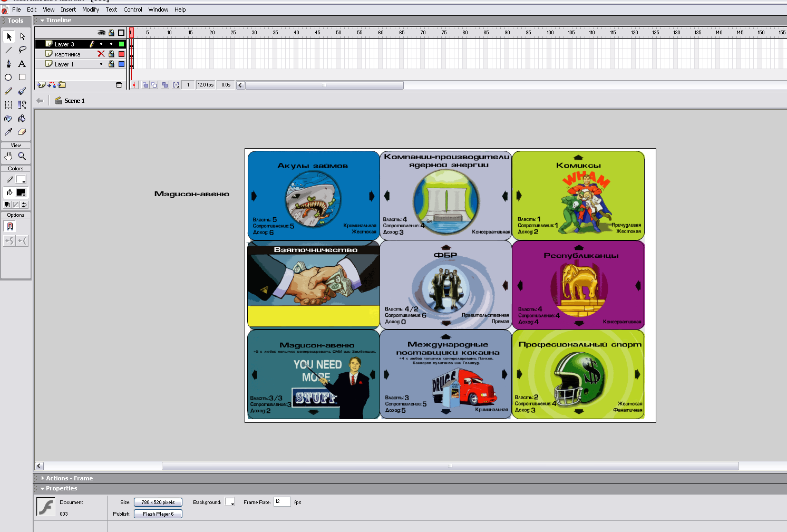Viewport: 787px width, 532px height.
Task: Select the Ink Bottle tool
Action: pyautogui.click(x=9, y=119)
